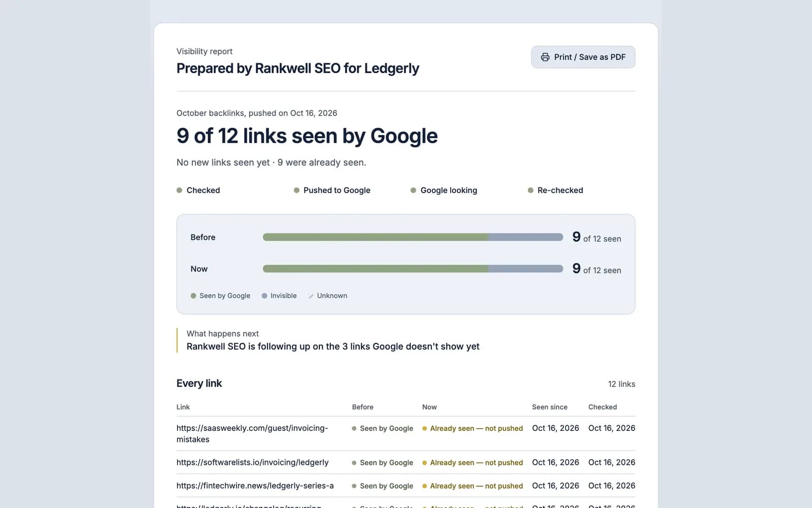
Task: Click the Checked column header
Action: (602, 407)
